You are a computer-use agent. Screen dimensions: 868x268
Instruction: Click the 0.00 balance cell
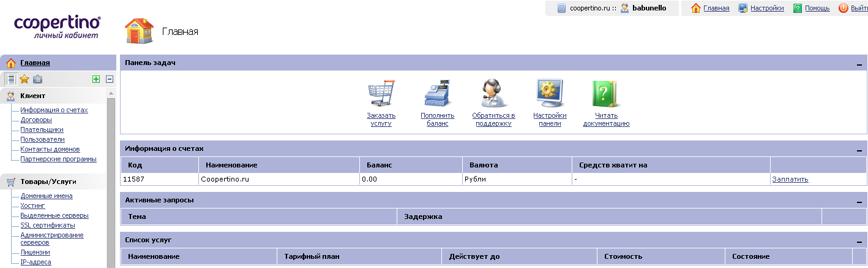(411, 179)
